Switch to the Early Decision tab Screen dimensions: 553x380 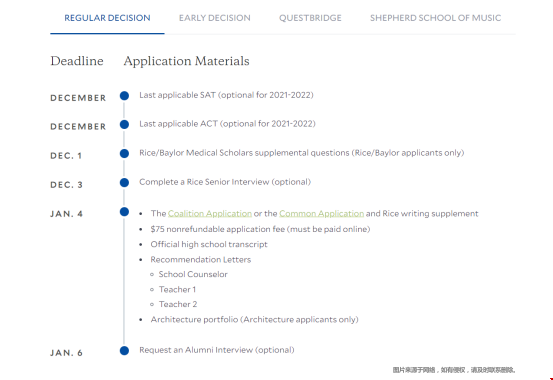coord(214,18)
